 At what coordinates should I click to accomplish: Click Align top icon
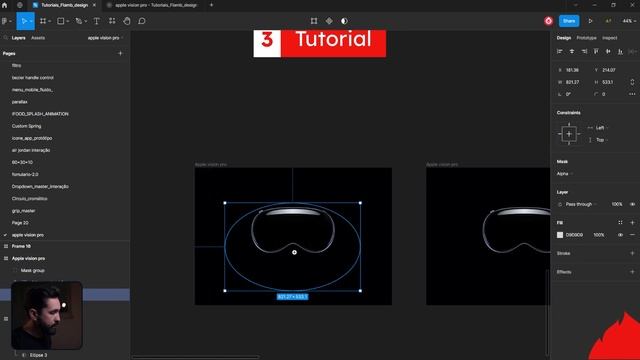pos(596,51)
